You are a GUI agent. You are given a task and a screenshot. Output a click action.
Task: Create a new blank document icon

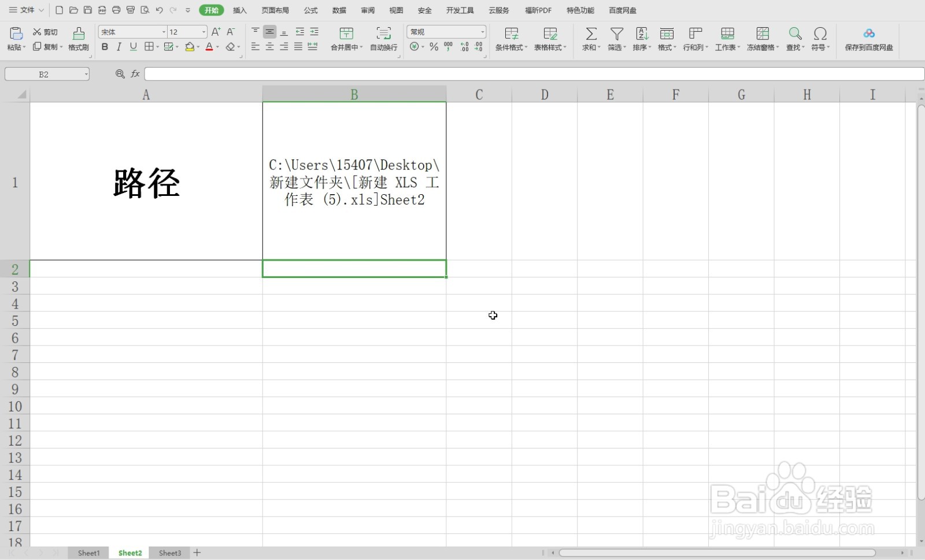click(x=59, y=10)
